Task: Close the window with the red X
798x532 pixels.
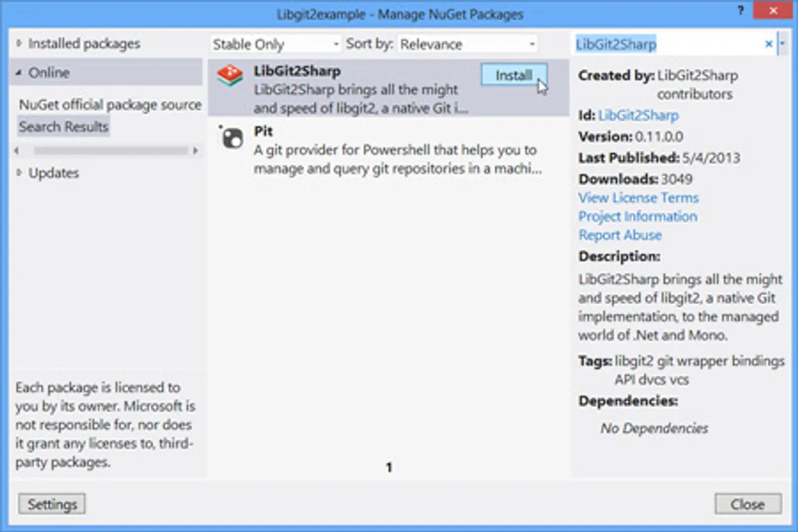Action: click(x=774, y=11)
